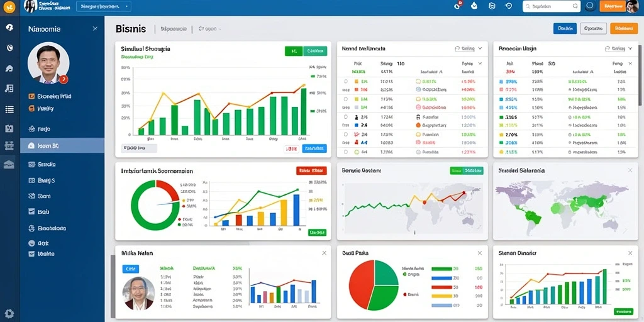Click the solid blue button near the page header
The image size is (644, 322).
[x=565, y=28]
